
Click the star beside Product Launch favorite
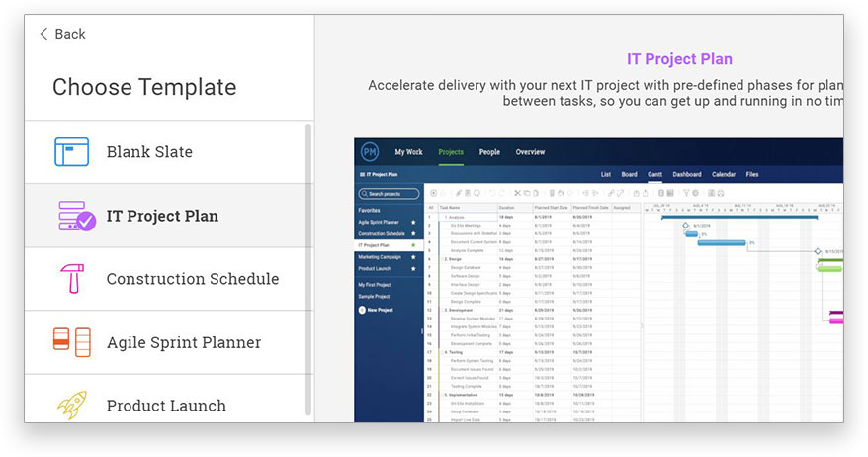point(413,269)
